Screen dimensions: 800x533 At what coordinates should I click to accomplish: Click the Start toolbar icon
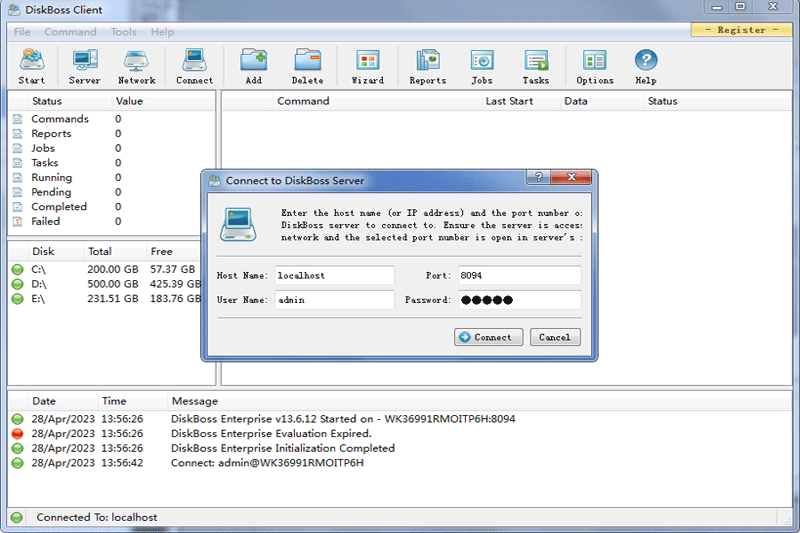(x=31, y=66)
